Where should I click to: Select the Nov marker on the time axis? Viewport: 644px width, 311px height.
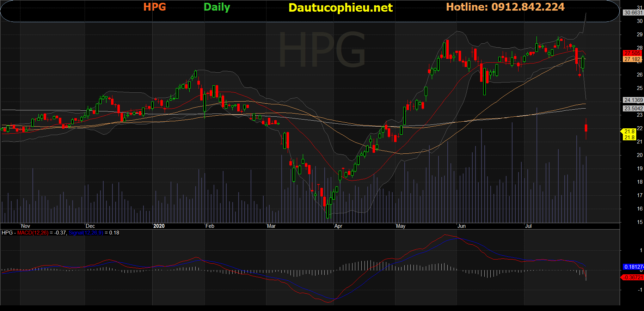coord(25,226)
